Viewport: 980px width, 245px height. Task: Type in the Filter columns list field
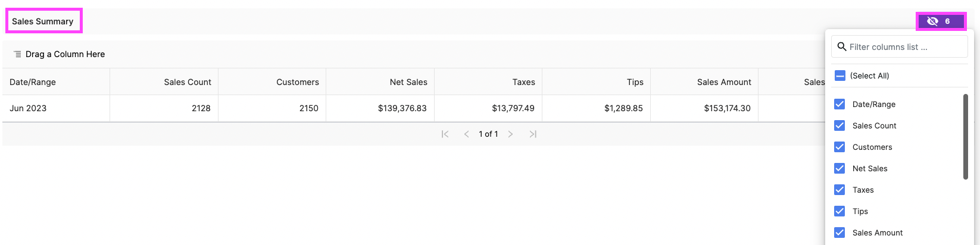[905, 47]
